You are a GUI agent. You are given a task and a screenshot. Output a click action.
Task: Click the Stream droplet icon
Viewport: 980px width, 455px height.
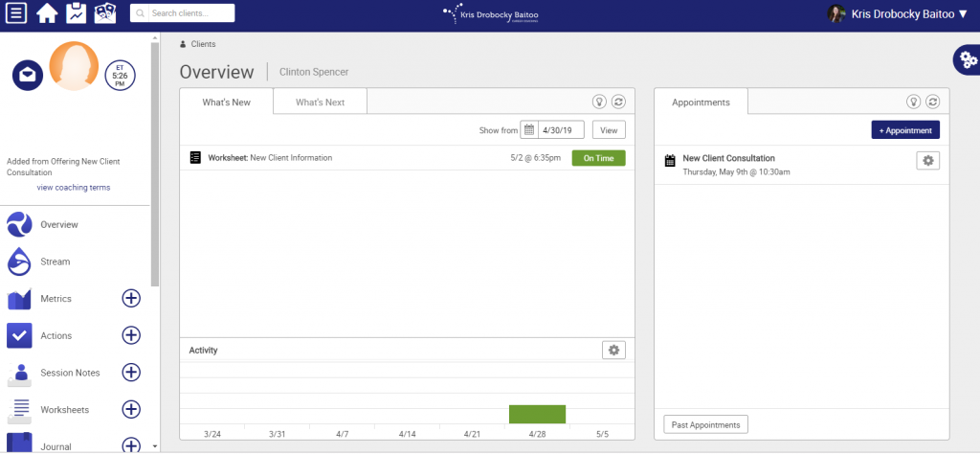19,261
